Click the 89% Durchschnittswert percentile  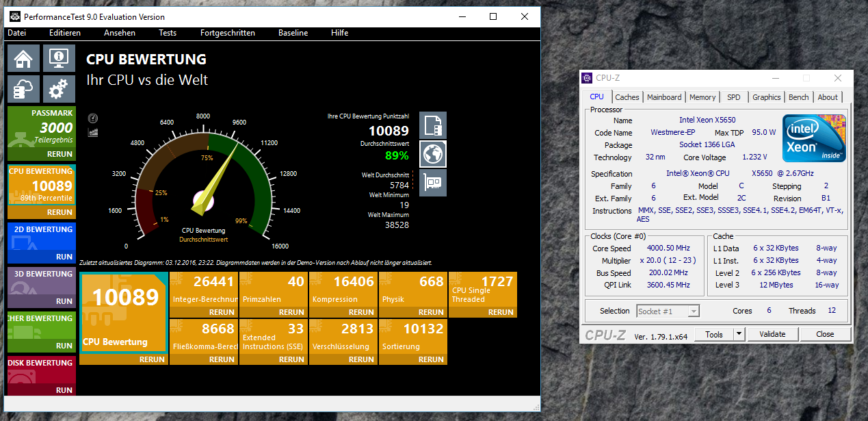pos(397,155)
